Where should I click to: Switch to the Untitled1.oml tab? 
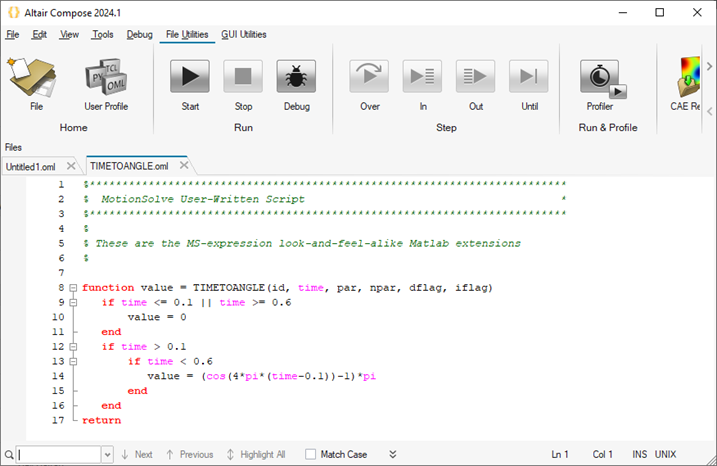[x=31, y=167]
